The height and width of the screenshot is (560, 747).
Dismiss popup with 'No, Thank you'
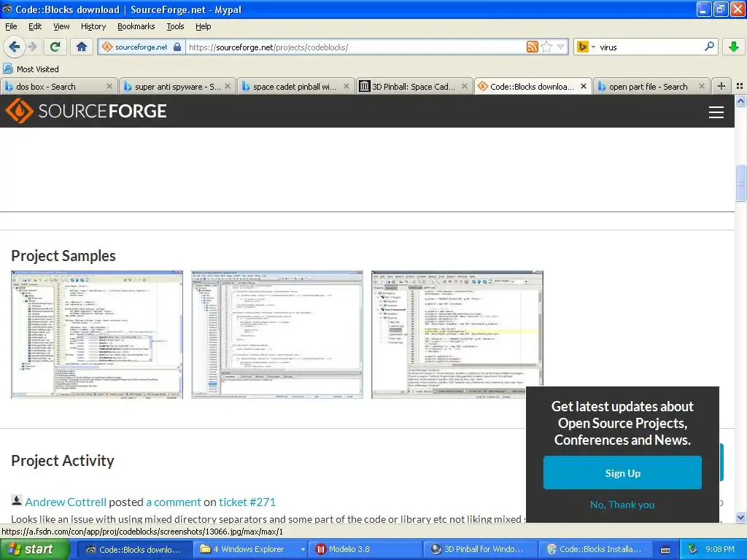(x=622, y=505)
